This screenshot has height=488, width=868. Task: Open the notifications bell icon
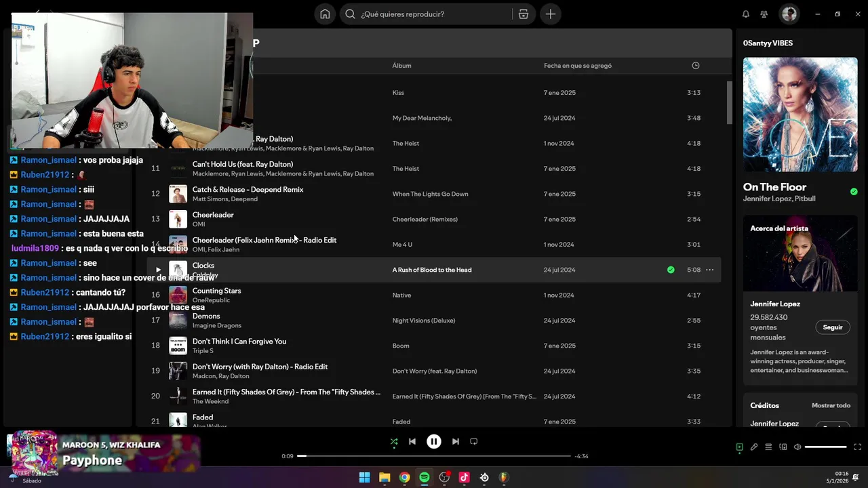point(746,14)
